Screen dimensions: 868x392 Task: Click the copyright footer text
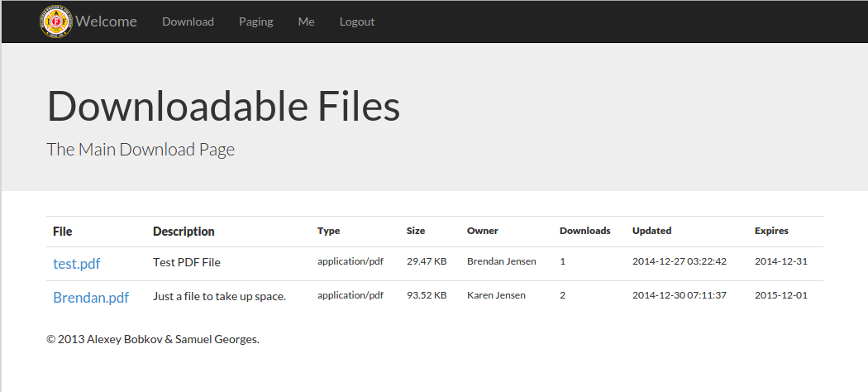coord(153,339)
